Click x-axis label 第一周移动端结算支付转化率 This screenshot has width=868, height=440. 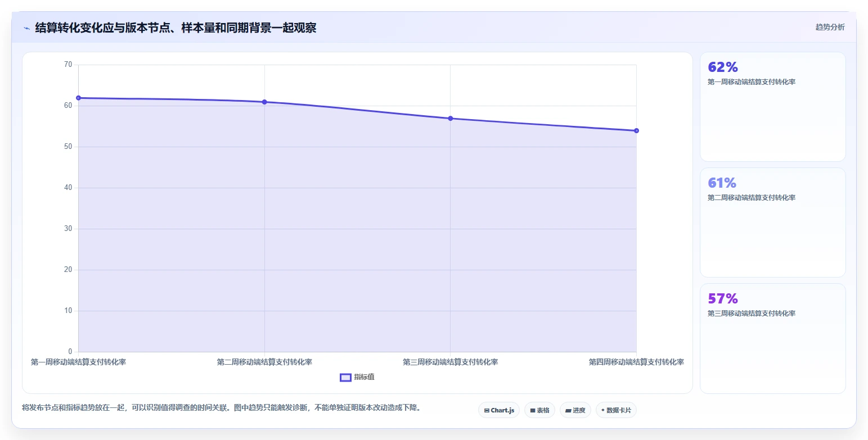coord(78,362)
